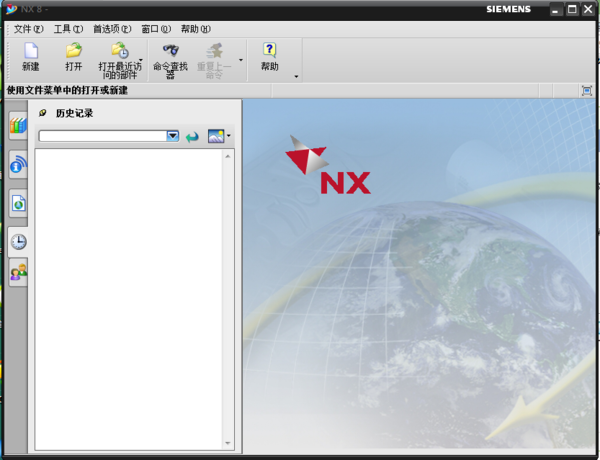Screen dimensions: 600x460
Task: Open the thumbnail view options dropdown
Action: pos(229,136)
